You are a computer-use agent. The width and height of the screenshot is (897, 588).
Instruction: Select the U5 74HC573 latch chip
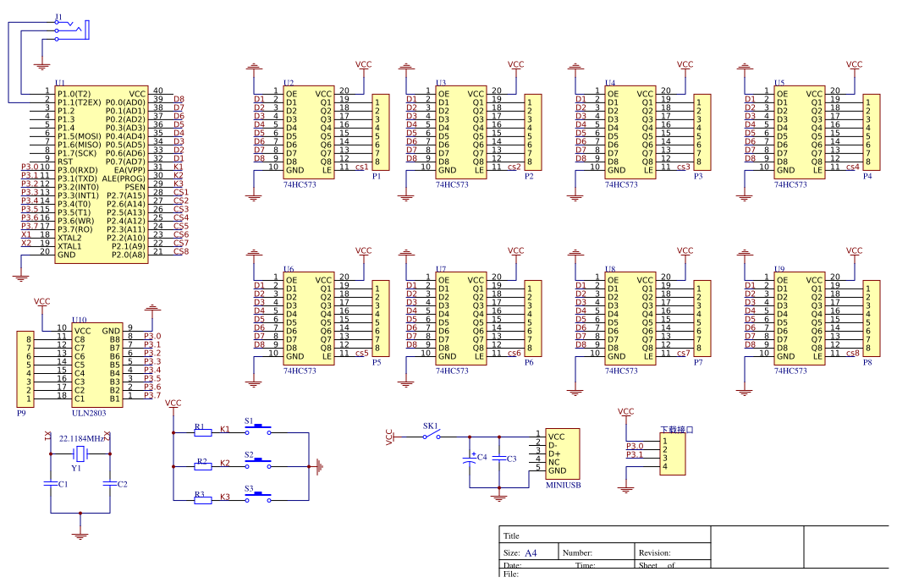[800, 132]
